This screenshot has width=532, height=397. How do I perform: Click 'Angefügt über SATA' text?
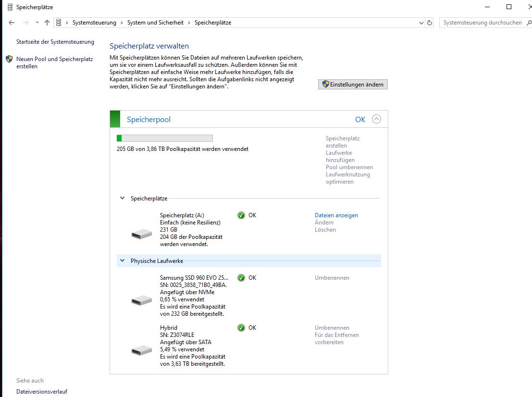[x=186, y=342]
